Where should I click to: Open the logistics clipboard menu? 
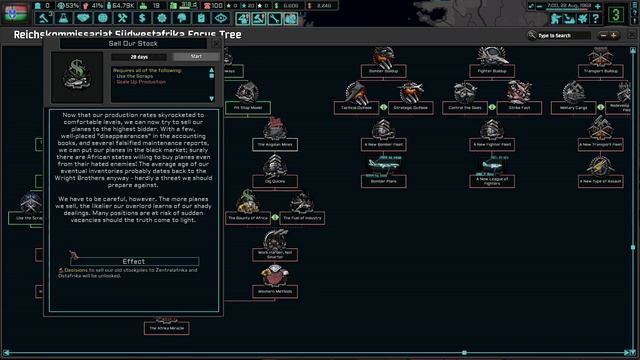[201, 18]
